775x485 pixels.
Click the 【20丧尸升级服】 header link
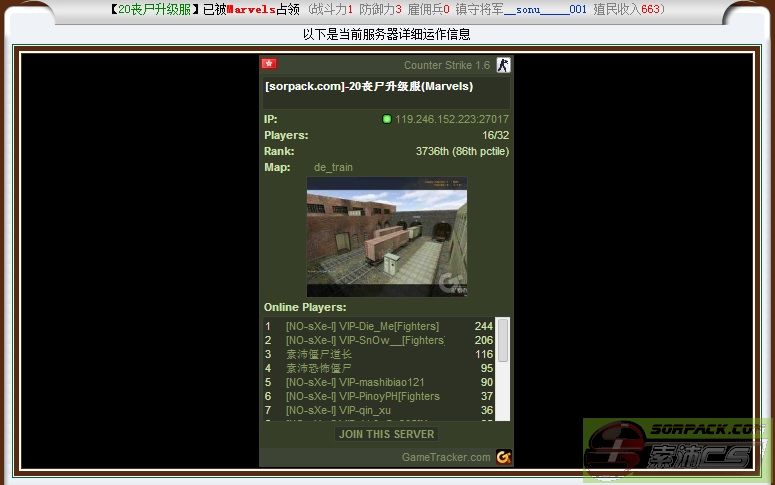(154, 9)
